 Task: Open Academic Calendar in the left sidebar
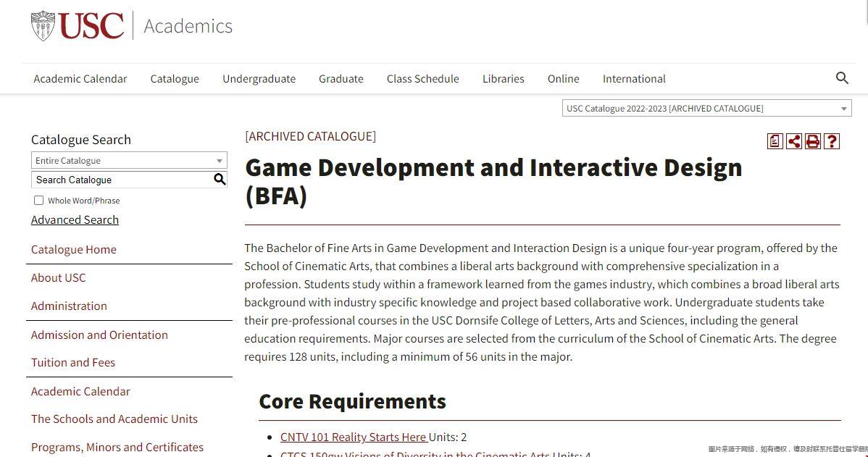coord(80,391)
